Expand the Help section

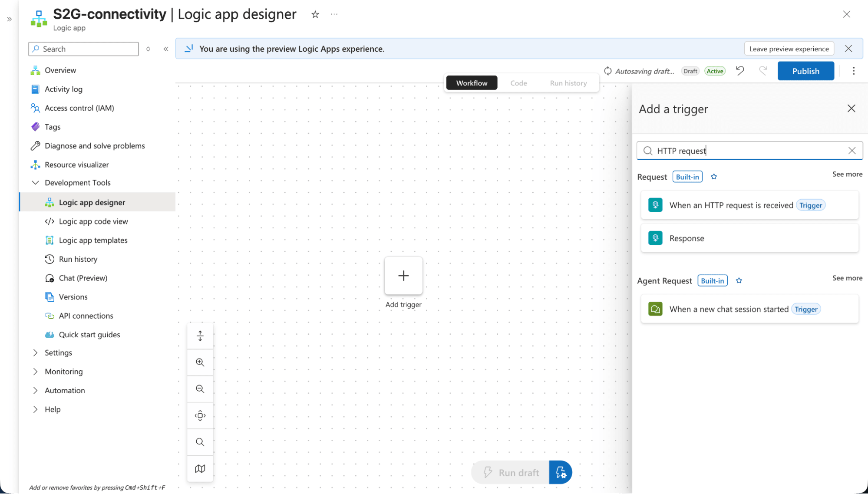35,409
